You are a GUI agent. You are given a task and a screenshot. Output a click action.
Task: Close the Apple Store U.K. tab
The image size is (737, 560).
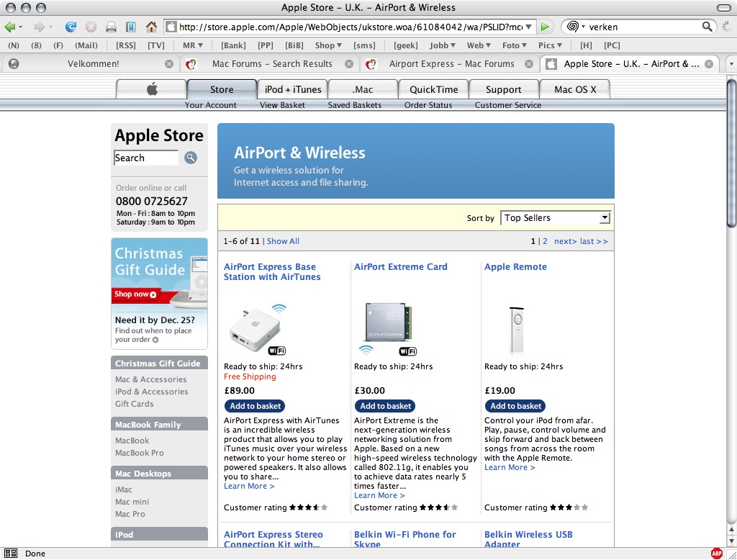click(709, 64)
